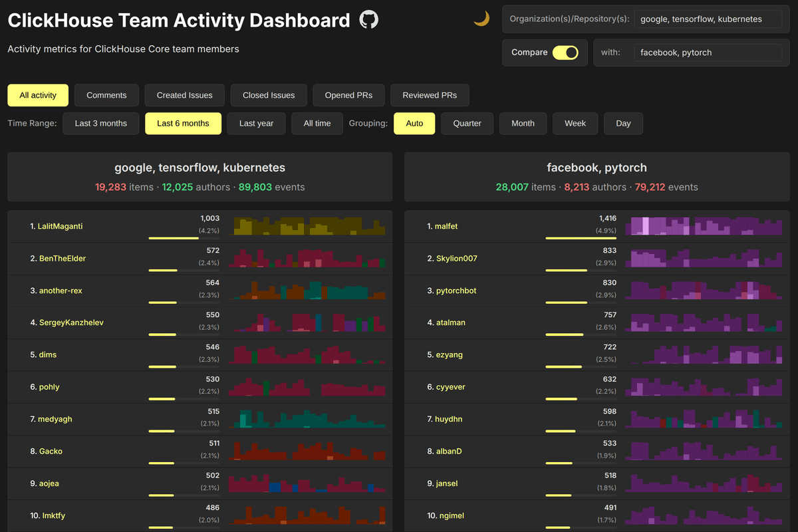The width and height of the screenshot is (798, 532).
Task: Edit the Organization(s)/Repository(s) input field
Action: point(708,19)
